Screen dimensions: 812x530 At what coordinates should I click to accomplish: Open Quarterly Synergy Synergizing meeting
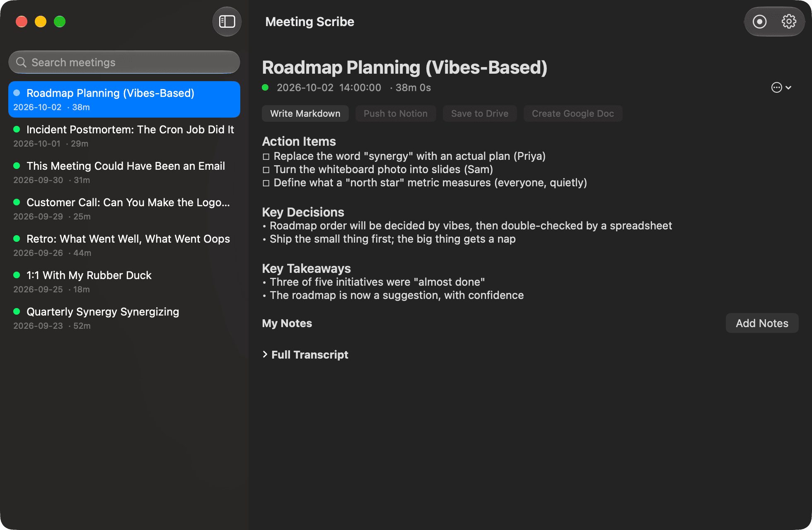coord(124,318)
